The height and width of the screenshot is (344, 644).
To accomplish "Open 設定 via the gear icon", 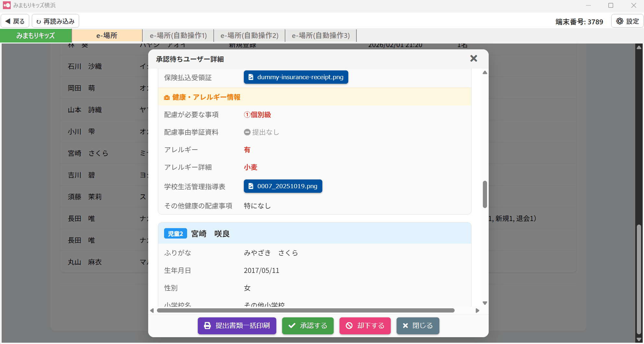I will (x=627, y=21).
